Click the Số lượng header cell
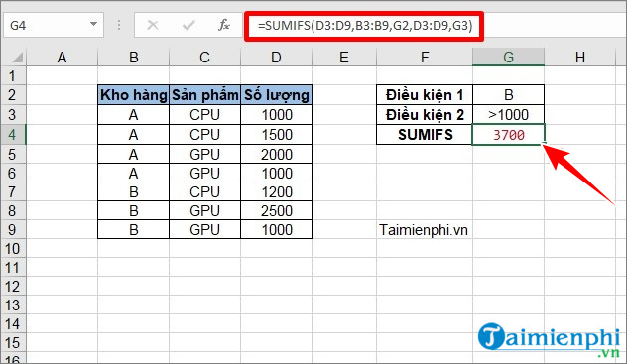This screenshot has height=364, width=627. click(277, 95)
